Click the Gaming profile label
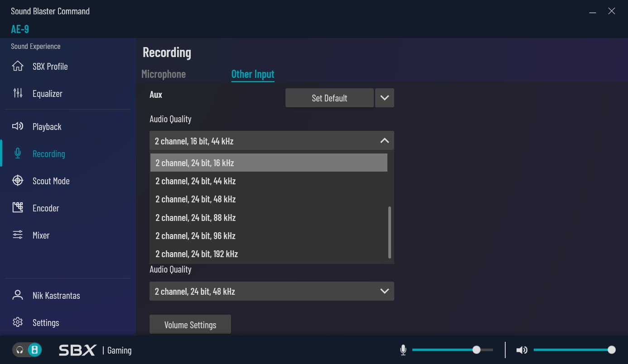This screenshot has height=364, width=628. click(x=120, y=350)
